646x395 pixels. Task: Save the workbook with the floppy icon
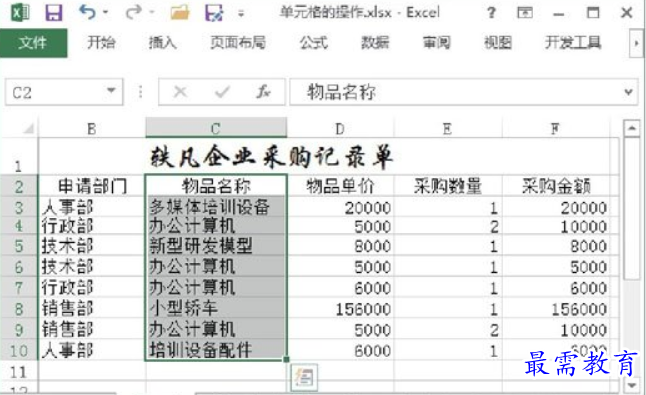[x=54, y=12]
